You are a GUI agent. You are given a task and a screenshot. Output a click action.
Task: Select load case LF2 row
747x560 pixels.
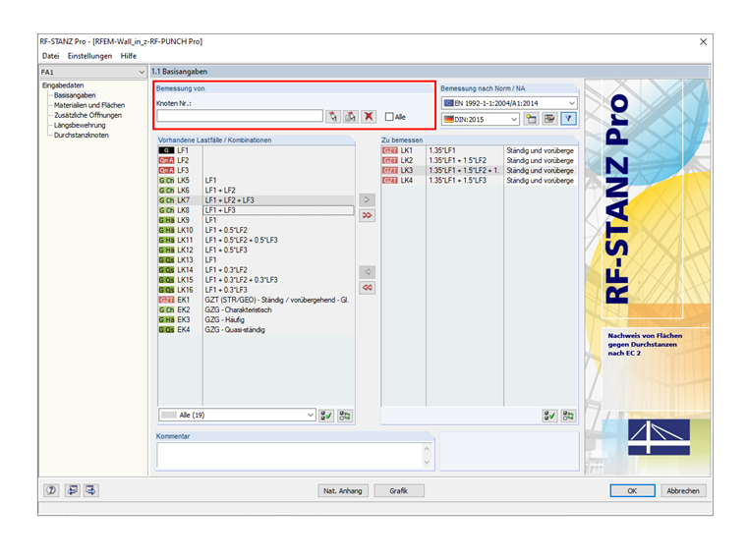click(257, 160)
